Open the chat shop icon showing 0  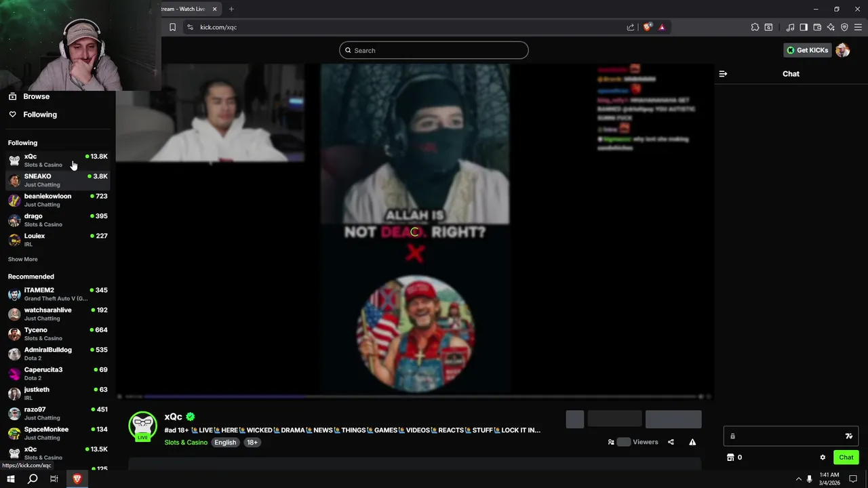click(734, 457)
